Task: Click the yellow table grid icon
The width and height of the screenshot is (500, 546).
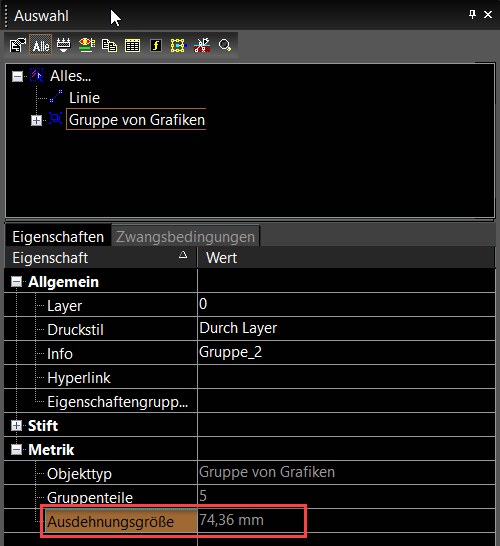Action: [x=132, y=46]
